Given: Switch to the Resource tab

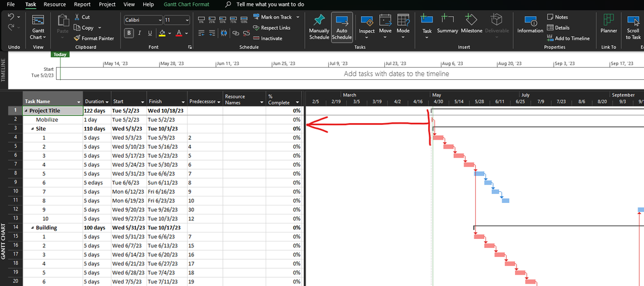Looking at the screenshot, I should (55, 5).
